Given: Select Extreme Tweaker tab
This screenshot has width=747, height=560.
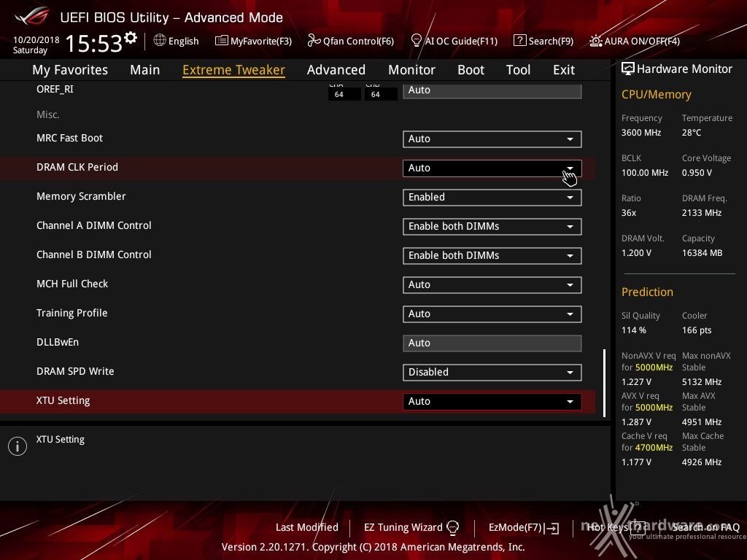Looking at the screenshot, I should (233, 70).
